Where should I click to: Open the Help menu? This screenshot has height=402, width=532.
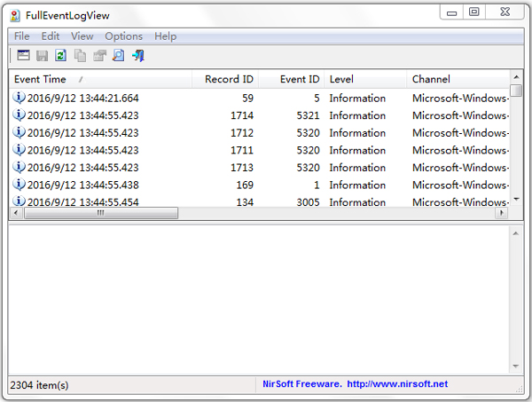coord(165,36)
